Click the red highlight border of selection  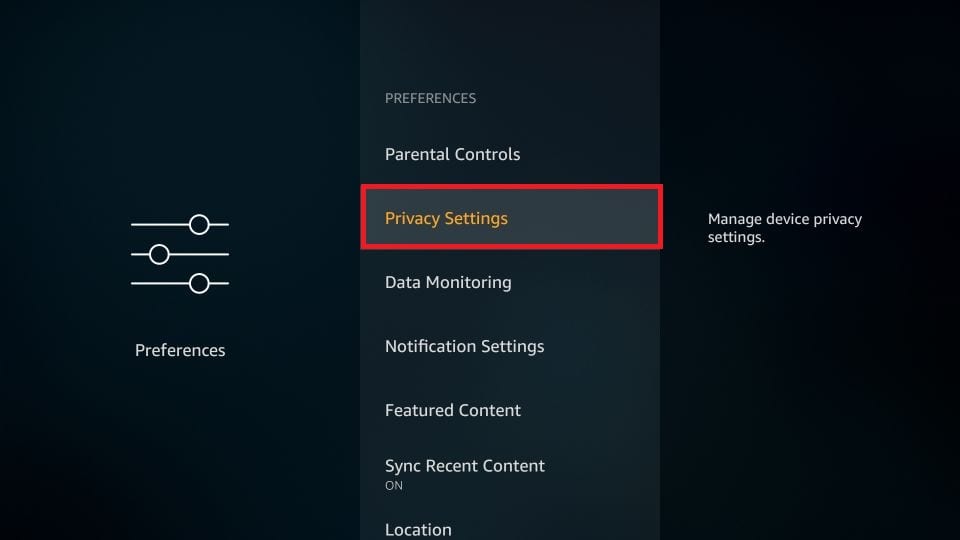512,187
